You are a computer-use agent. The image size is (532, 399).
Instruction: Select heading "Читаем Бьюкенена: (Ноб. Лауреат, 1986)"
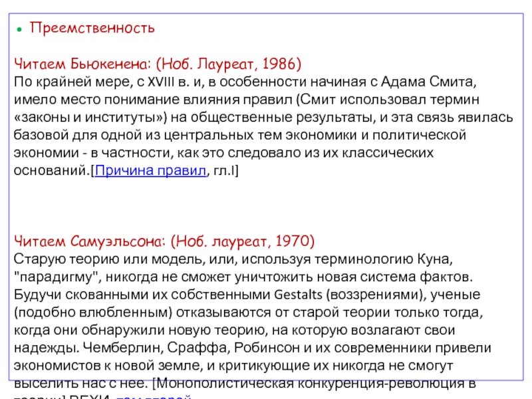click(x=158, y=64)
